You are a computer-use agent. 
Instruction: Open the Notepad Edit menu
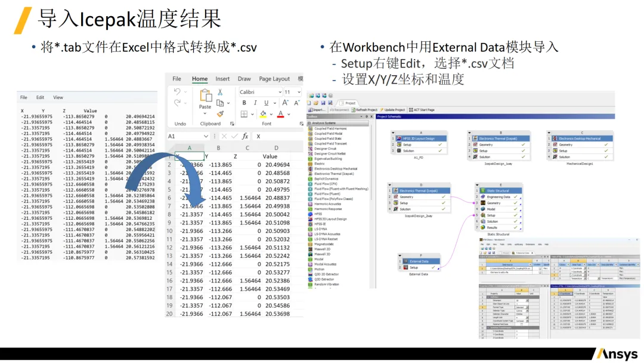(x=41, y=97)
